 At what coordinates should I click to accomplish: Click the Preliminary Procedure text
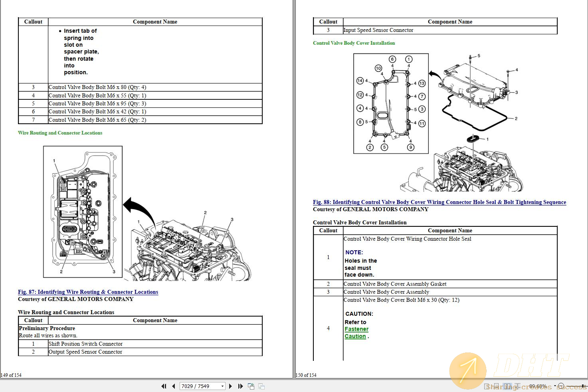point(47,328)
